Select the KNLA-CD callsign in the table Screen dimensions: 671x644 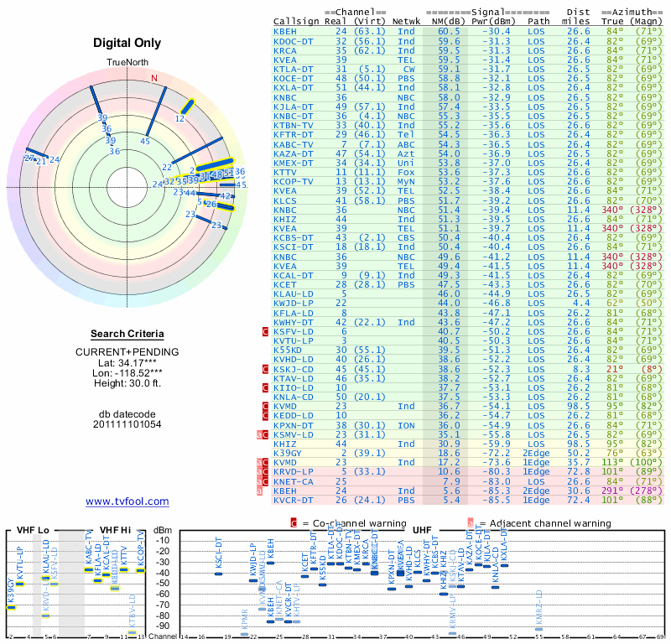pos(294,397)
